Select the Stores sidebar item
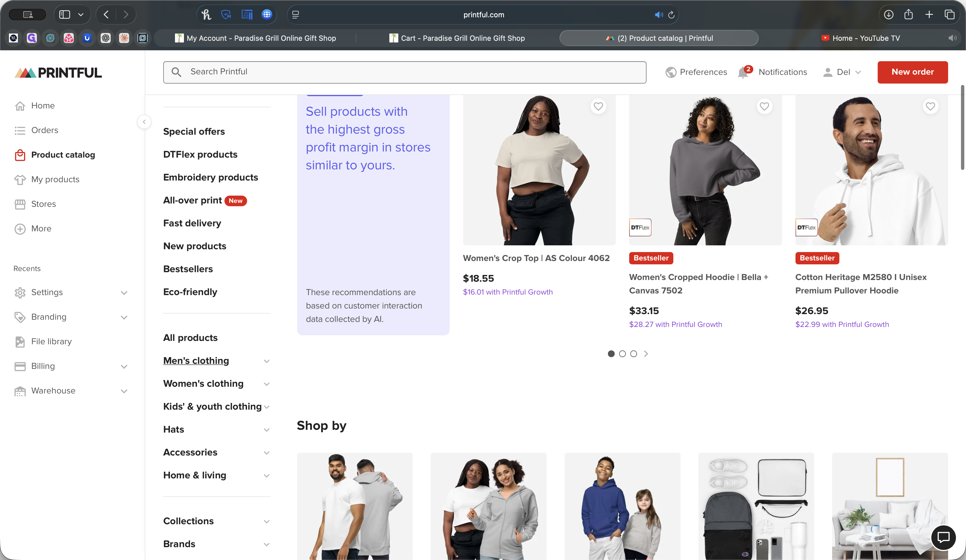 click(x=43, y=203)
